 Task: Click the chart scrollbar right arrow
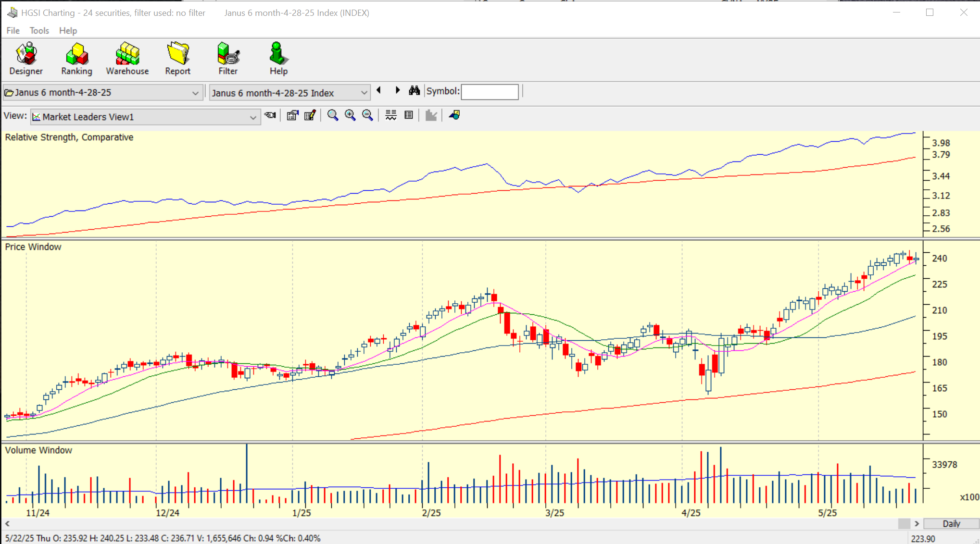pyautogui.click(x=917, y=524)
